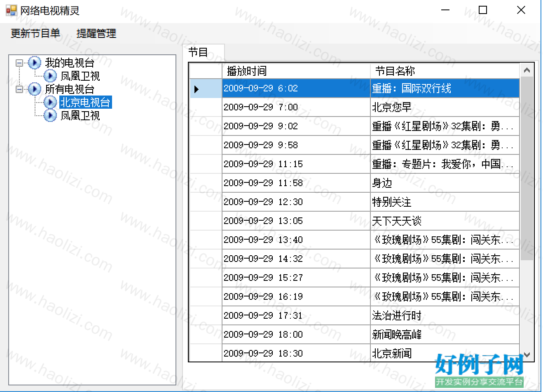
Task: Select program name cell in the 16:19 row
Action: tap(445, 296)
